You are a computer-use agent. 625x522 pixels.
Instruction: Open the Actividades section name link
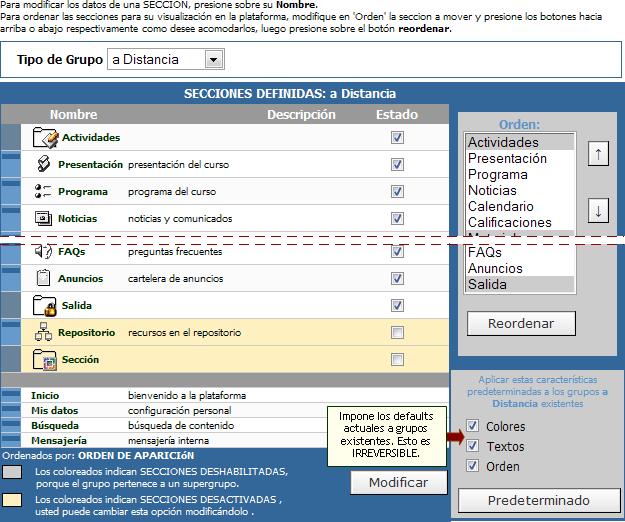[x=91, y=137]
